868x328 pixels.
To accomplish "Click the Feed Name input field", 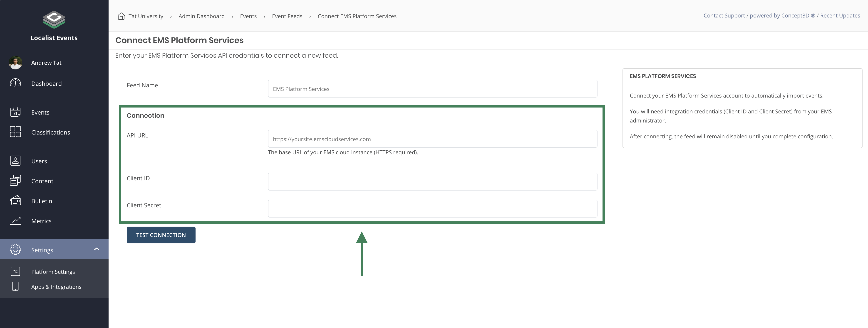I will pos(433,88).
